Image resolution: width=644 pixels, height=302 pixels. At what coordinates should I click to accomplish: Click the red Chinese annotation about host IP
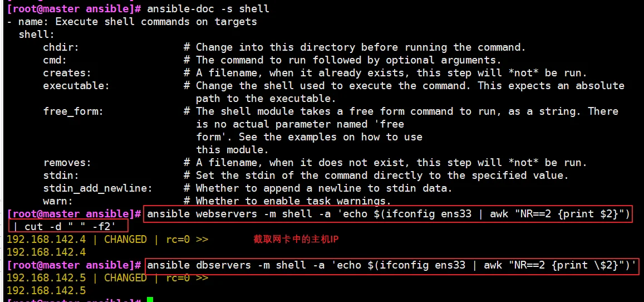(296, 240)
